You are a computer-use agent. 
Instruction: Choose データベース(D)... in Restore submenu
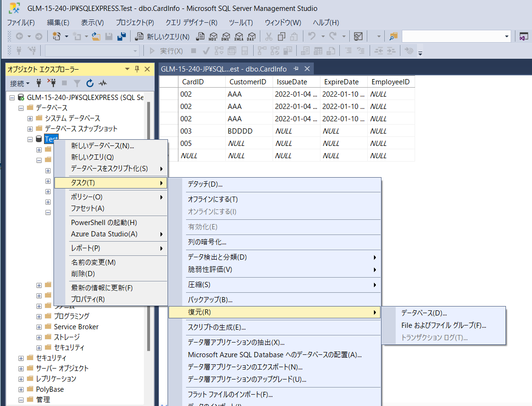tap(444, 313)
